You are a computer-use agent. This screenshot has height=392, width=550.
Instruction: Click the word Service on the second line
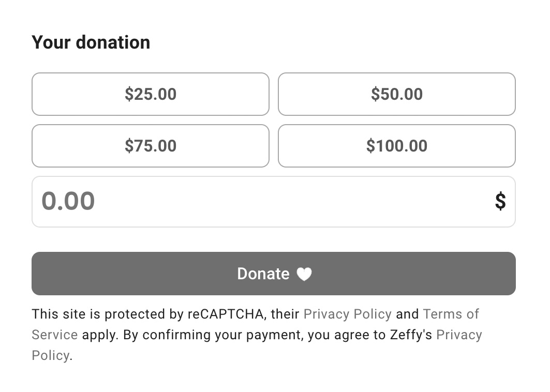[x=55, y=335]
